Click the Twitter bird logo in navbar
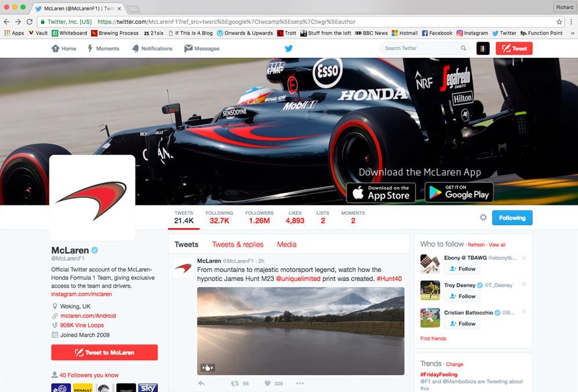 [289, 49]
